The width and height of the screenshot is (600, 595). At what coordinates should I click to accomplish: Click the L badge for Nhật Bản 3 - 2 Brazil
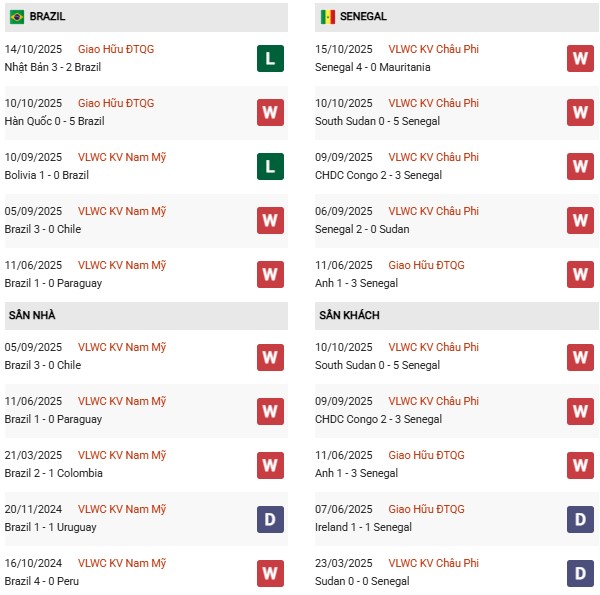click(269, 59)
